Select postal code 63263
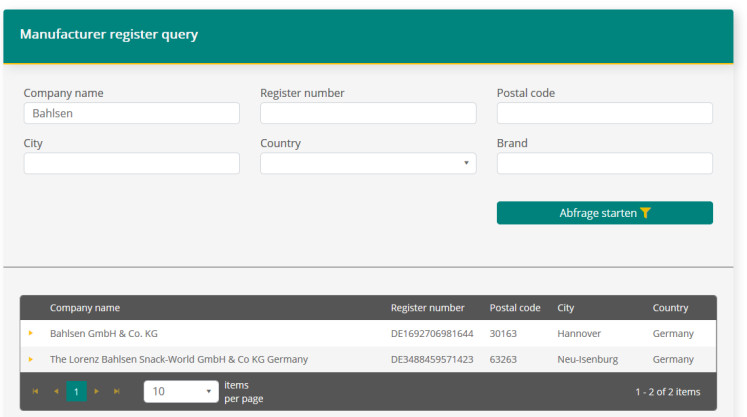Viewport: 747px width, 417px height. tap(503, 359)
